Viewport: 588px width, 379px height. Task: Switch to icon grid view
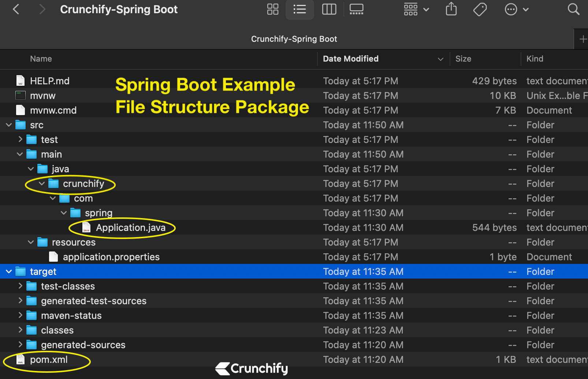tap(272, 10)
